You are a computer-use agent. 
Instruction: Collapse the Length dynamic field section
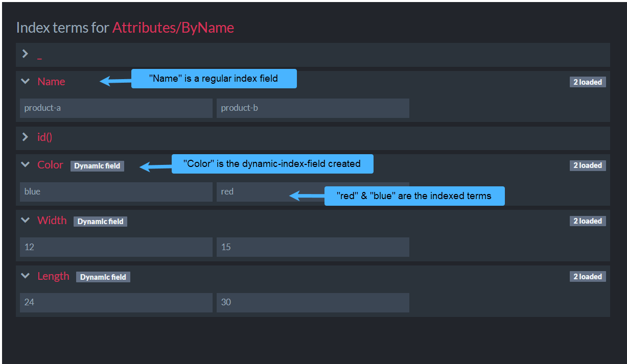(25, 276)
